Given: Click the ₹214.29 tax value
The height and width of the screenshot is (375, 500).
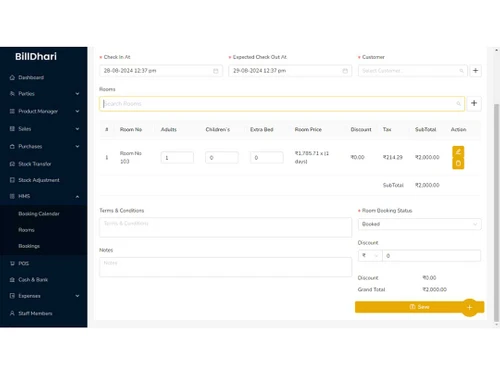Looking at the screenshot, I should click(393, 157).
